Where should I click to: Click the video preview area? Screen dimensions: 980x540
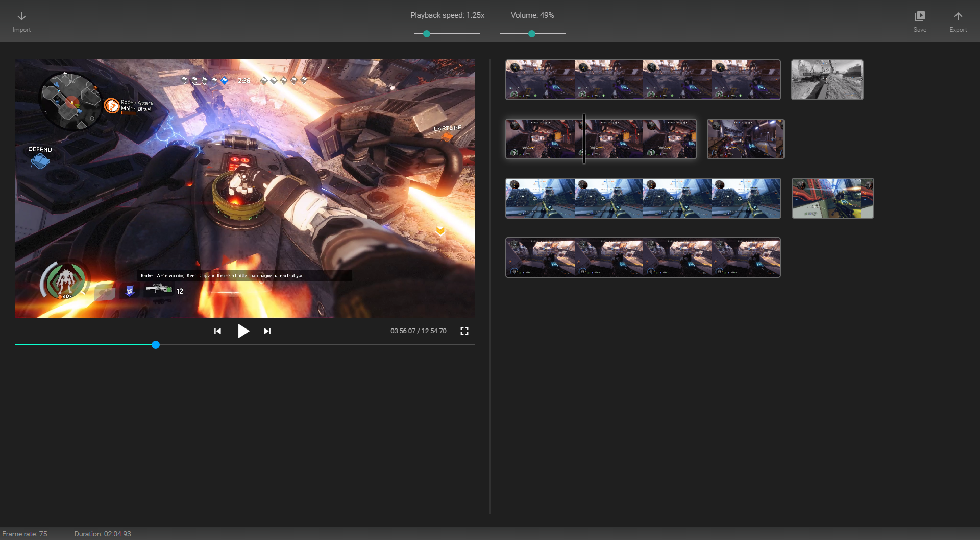(x=245, y=189)
